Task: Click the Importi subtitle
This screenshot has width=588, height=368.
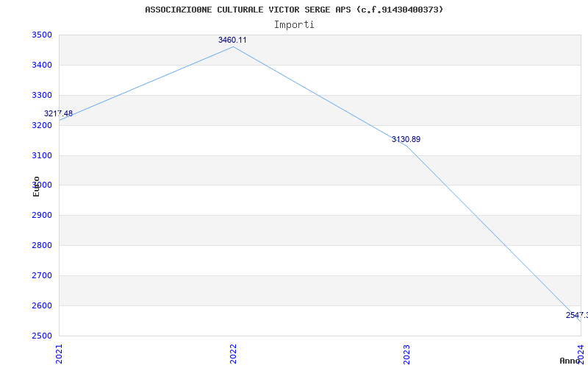Action: click(294, 25)
